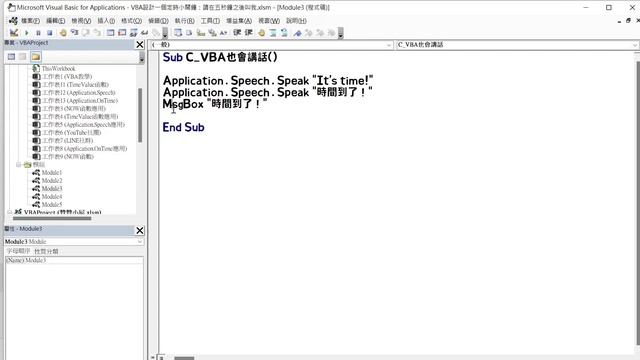Open the 檢視(V) menu

[81, 21]
